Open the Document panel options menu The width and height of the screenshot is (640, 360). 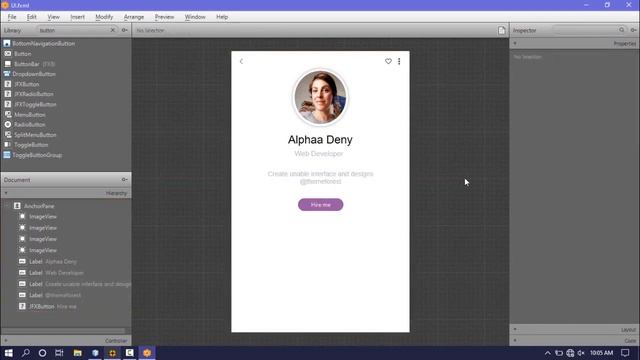pyautogui.click(x=124, y=180)
